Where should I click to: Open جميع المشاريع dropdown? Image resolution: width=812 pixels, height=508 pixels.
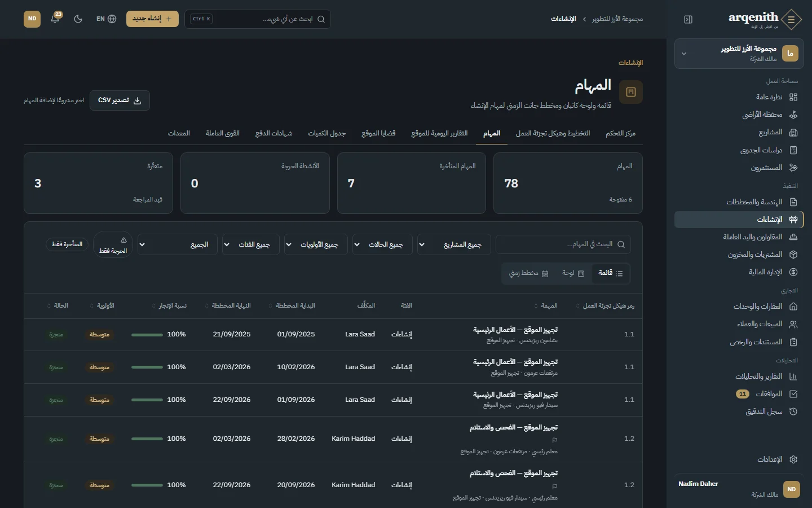[454, 244]
